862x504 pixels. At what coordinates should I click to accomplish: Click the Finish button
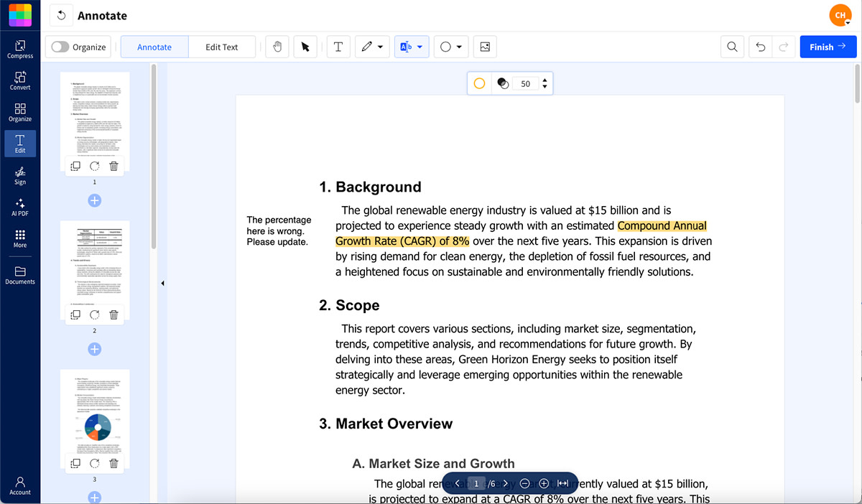coord(828,46)
